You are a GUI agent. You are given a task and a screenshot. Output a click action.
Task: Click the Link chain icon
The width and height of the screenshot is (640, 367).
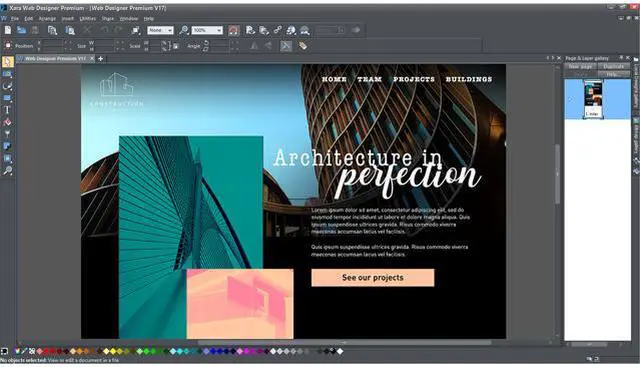278,30
